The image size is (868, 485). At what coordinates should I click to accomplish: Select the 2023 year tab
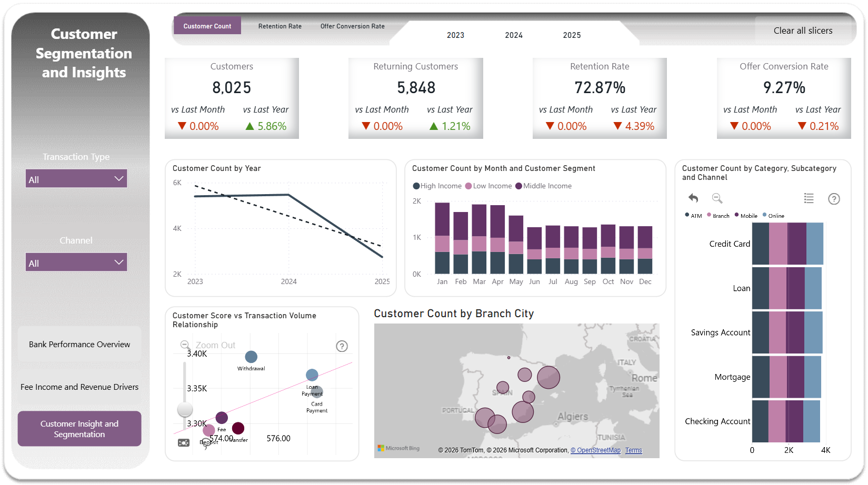click(x=456, y=35)
